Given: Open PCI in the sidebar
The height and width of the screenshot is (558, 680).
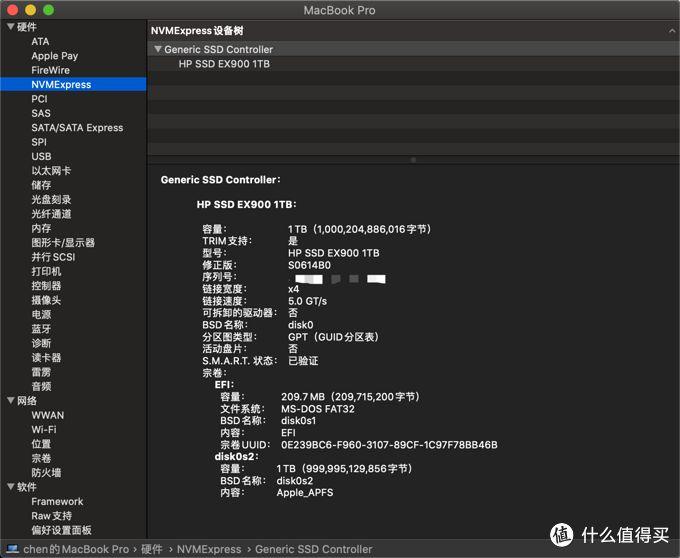Looking at the screenshot, I should pos(39,99).
